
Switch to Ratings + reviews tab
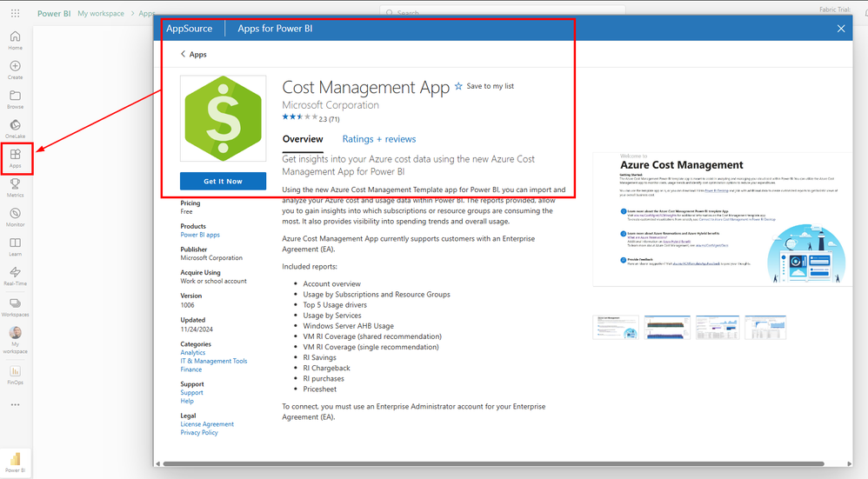(x=379, y=139)
